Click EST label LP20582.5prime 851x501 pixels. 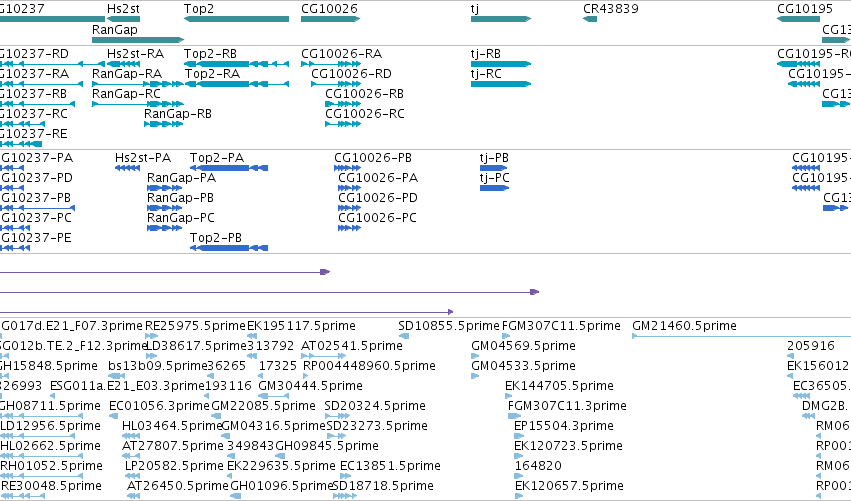(x=174, y=466)
